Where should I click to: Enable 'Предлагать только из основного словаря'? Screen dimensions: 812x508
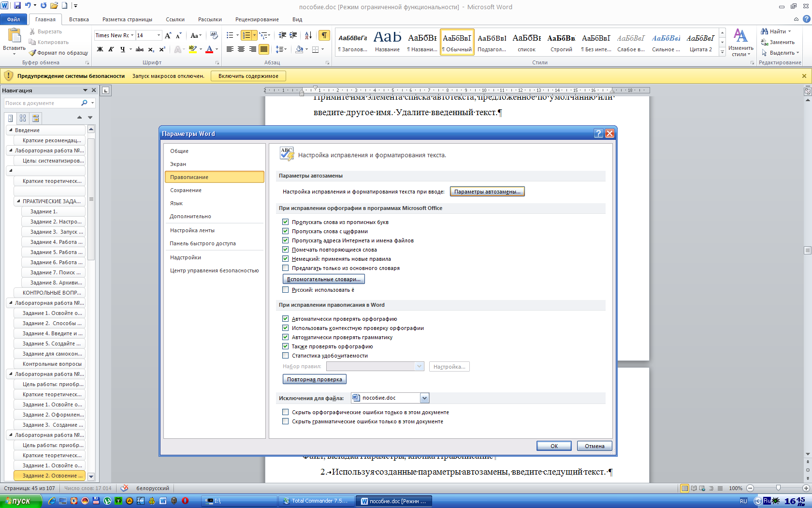(285, 268)
